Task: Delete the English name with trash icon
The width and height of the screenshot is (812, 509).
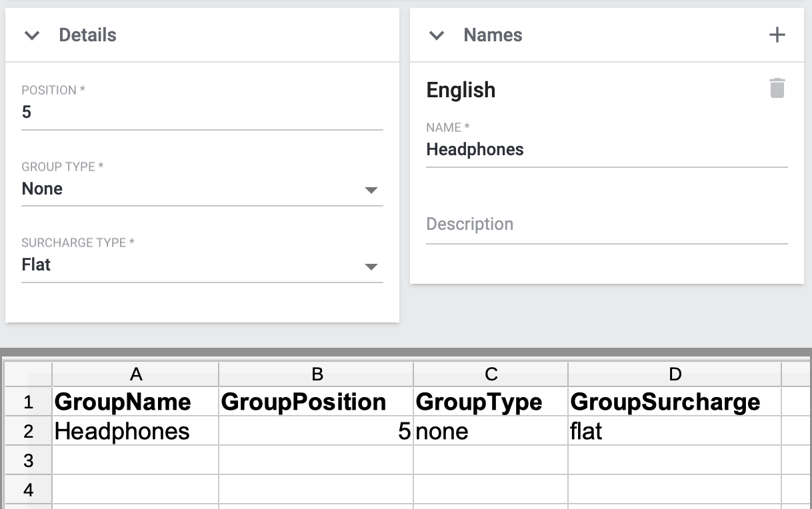Action: [x=777, y=89]
